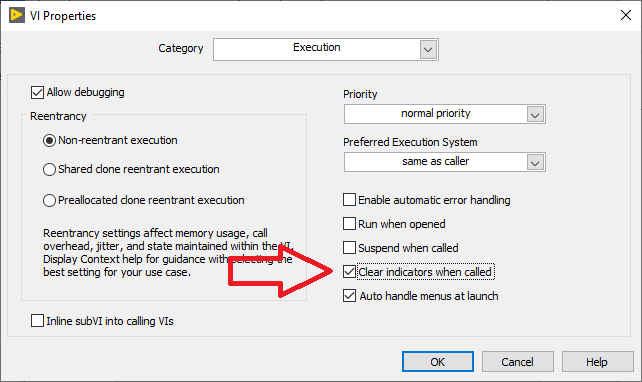
Task: Open the Help button
Action: 597,362
